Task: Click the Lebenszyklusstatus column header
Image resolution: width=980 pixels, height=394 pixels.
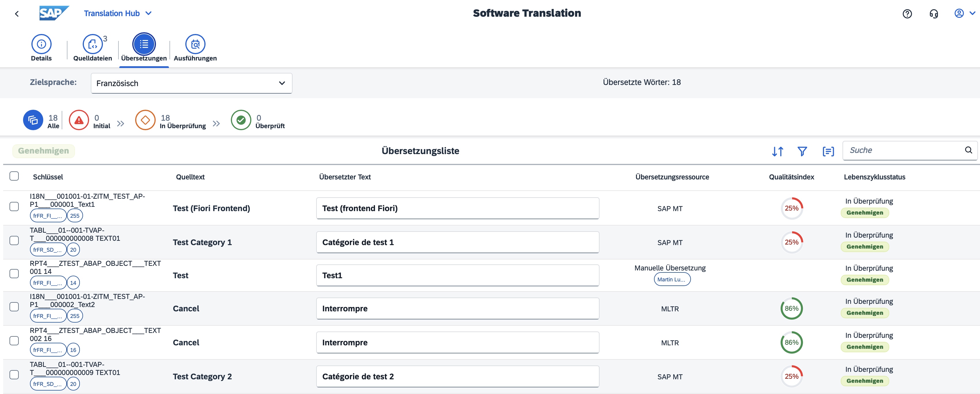Action: tap(874, 177)
